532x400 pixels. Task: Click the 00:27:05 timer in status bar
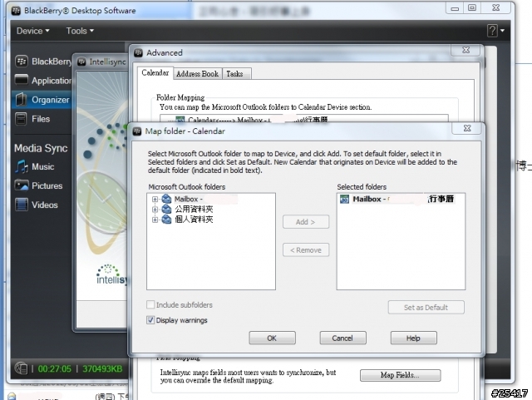pyautogui.click(x=55, y=368)
